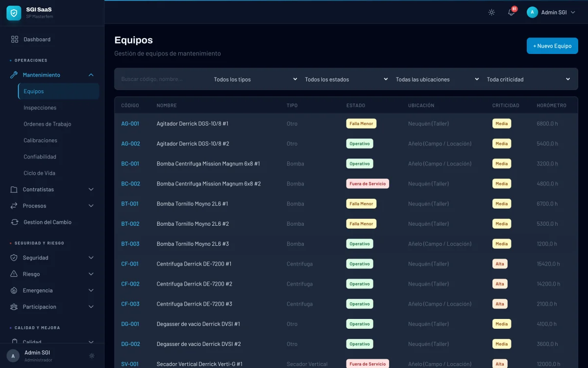The height and width of the screenshot is (368, 588).
Task: Go to Ordenes de Trabajo menu item
Action: [48, 124]
